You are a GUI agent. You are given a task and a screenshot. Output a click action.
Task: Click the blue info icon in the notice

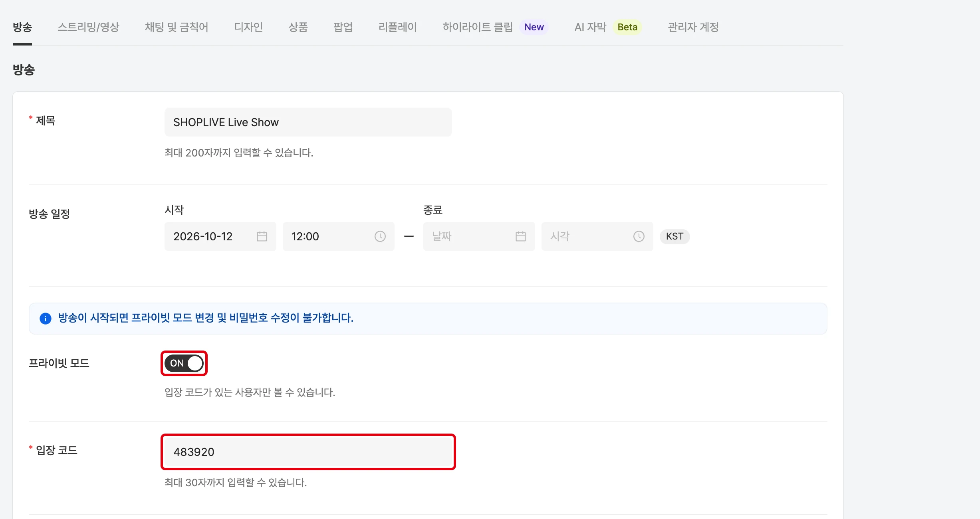coord(46,319)
